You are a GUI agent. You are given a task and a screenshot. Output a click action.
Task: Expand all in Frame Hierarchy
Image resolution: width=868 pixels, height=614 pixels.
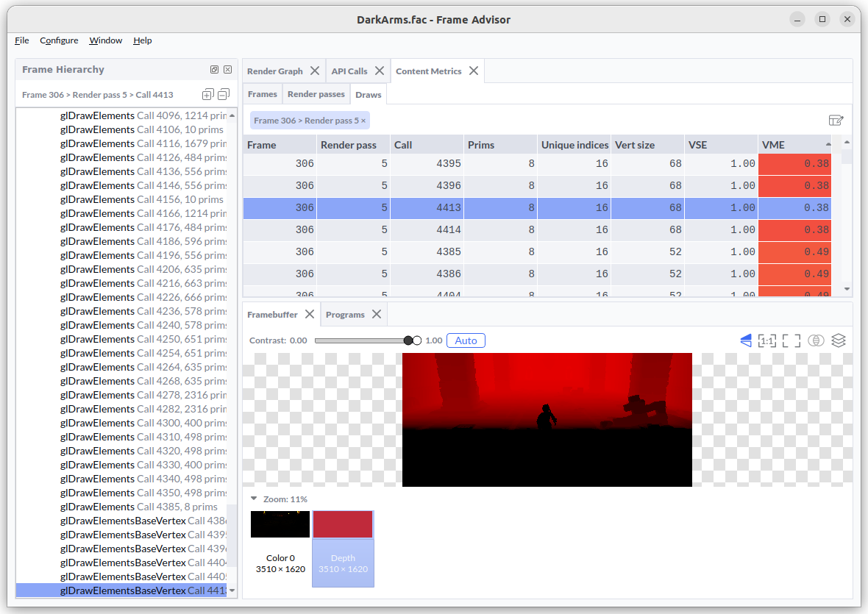click(207, 95)
